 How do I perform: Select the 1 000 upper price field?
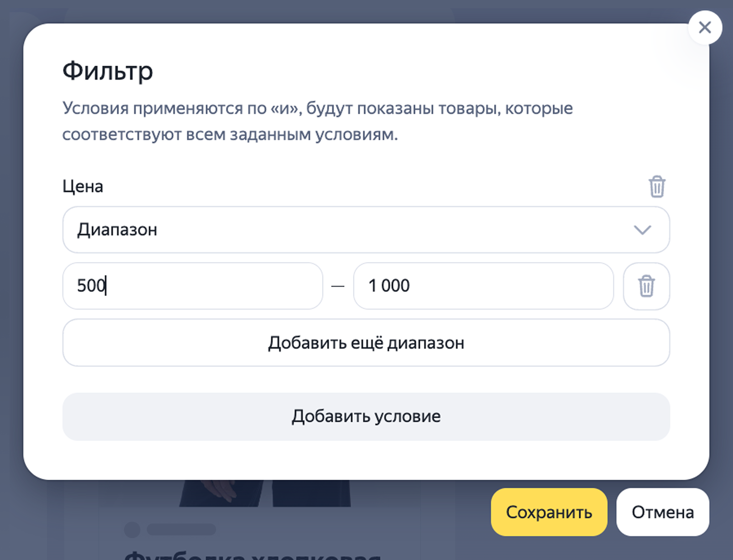(x=483, y=286)
